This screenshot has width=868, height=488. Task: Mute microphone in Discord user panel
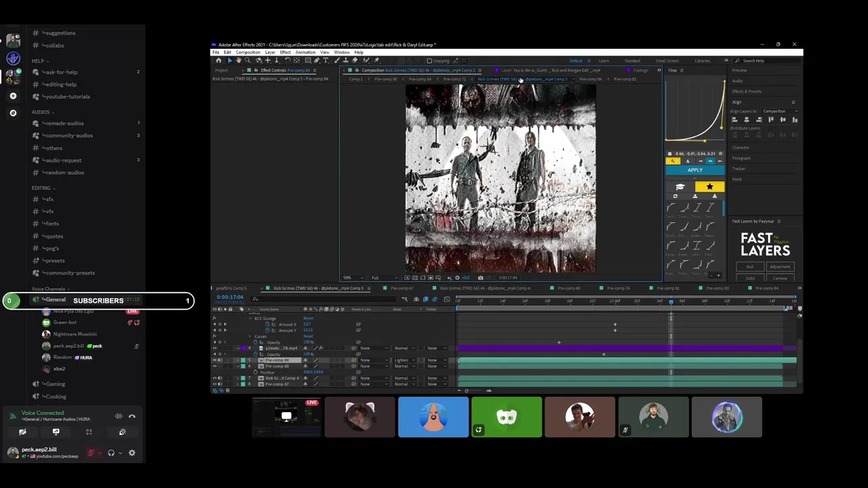[91, 453]
